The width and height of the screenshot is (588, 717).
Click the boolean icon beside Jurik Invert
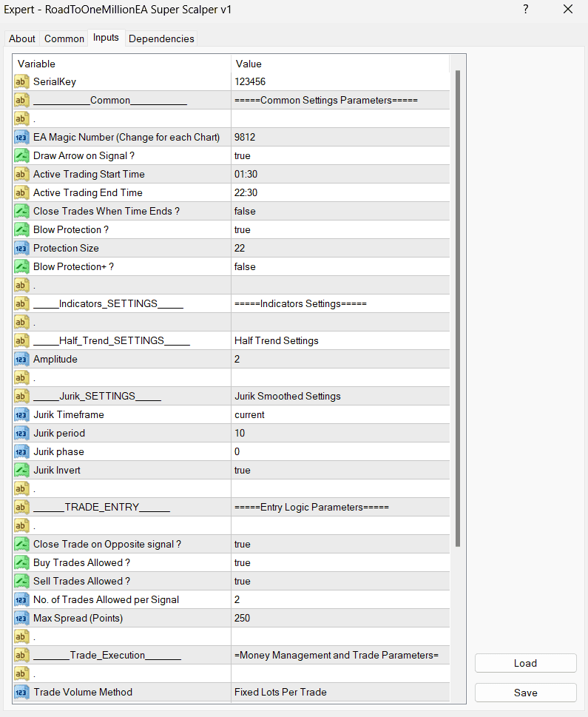pyautogui.click(x=21, y=470)
